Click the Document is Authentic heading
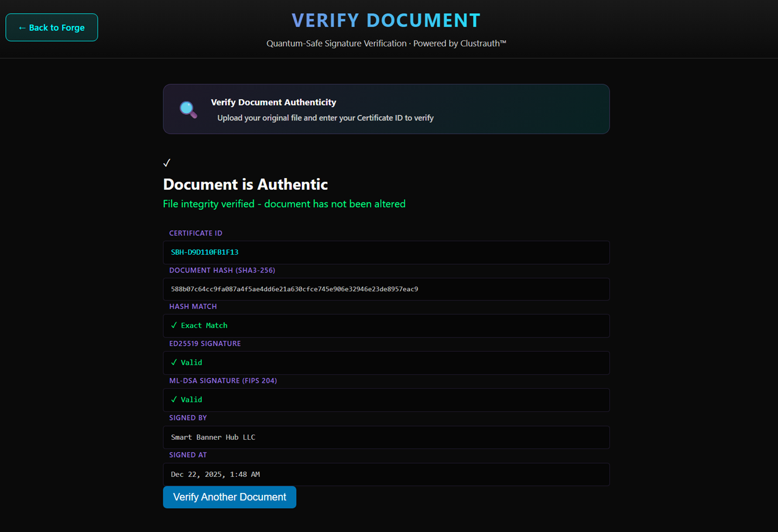Image resolution: width=778 pixels, height=532 pixels. pos(245,184)
